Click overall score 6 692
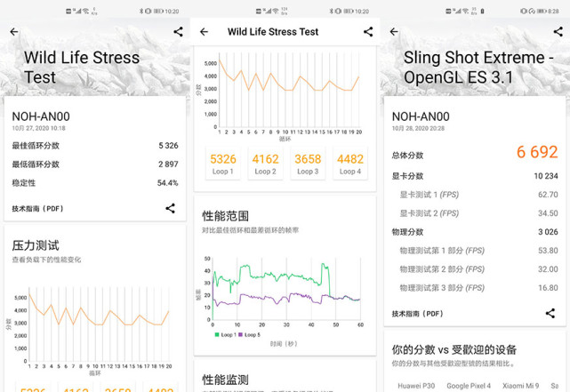This screenshot has width=570, height=392. point(537,152)
